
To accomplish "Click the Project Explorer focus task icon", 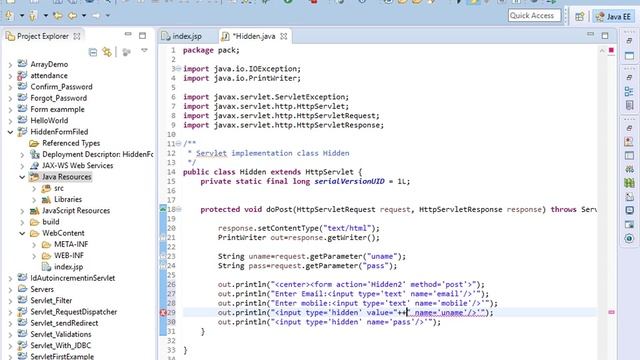I will click(x=127, y=52).
